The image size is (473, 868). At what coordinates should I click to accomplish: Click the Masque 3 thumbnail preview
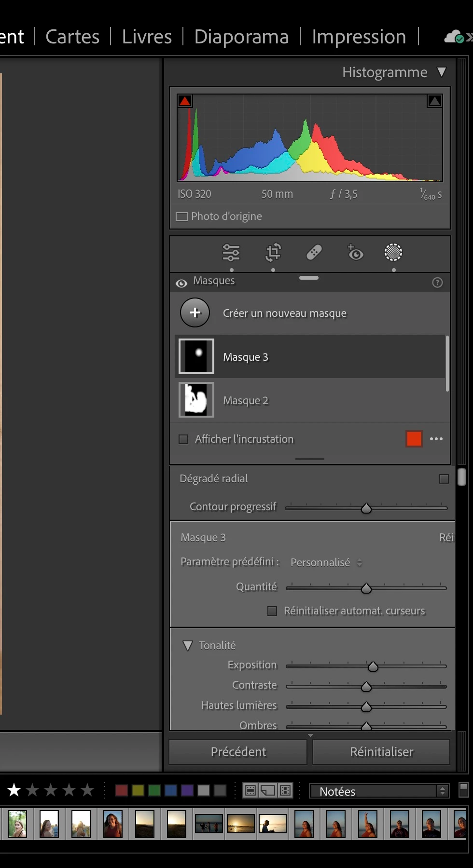click(196, 356)
